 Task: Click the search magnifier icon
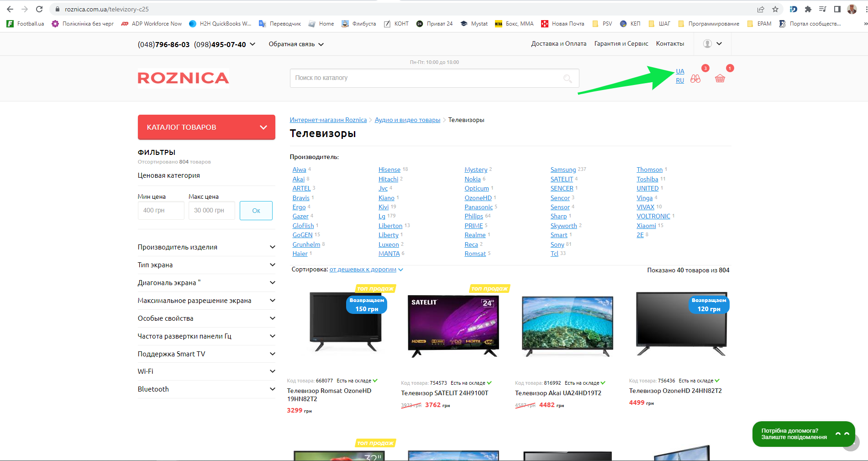(568, 79)
